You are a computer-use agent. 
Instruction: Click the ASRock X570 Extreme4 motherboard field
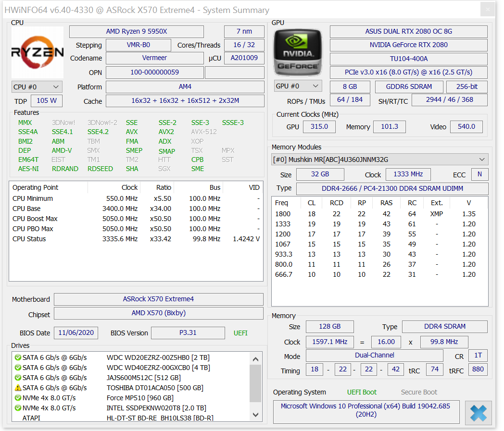coord(159,299)
